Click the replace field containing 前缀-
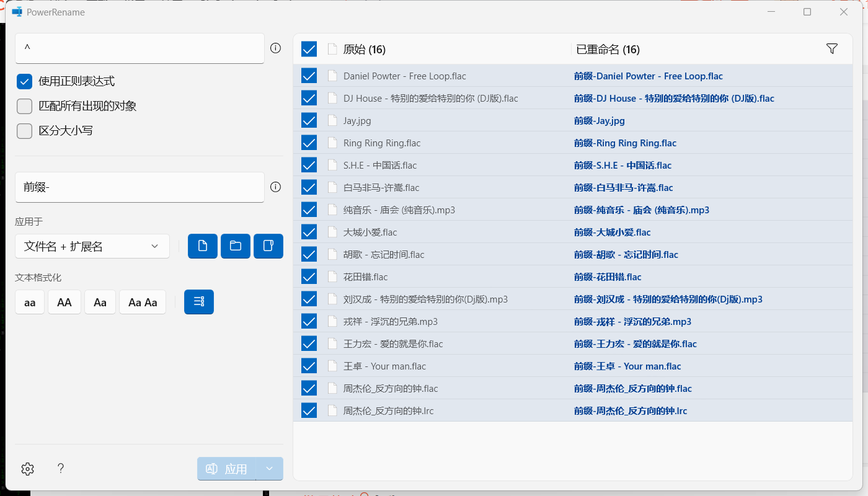The width and height of the screenshot is (868, 496). (x=139, y=187)
